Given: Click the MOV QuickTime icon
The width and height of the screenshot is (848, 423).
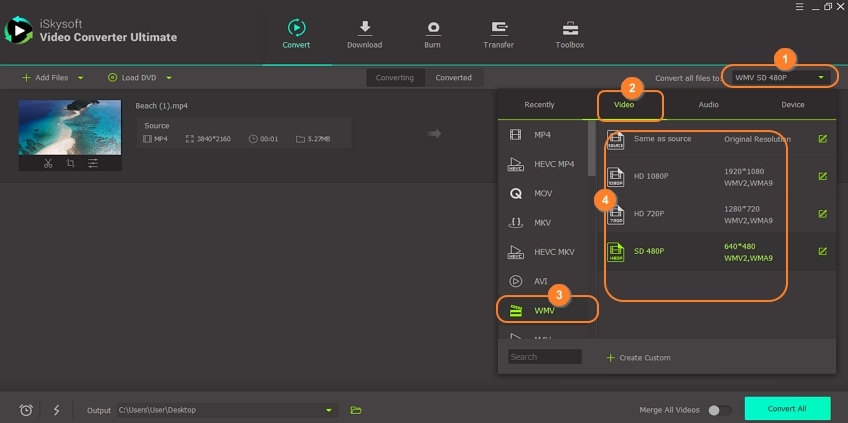Looking at the screenshot, I should pyautogui.click(x=515, y=194).
